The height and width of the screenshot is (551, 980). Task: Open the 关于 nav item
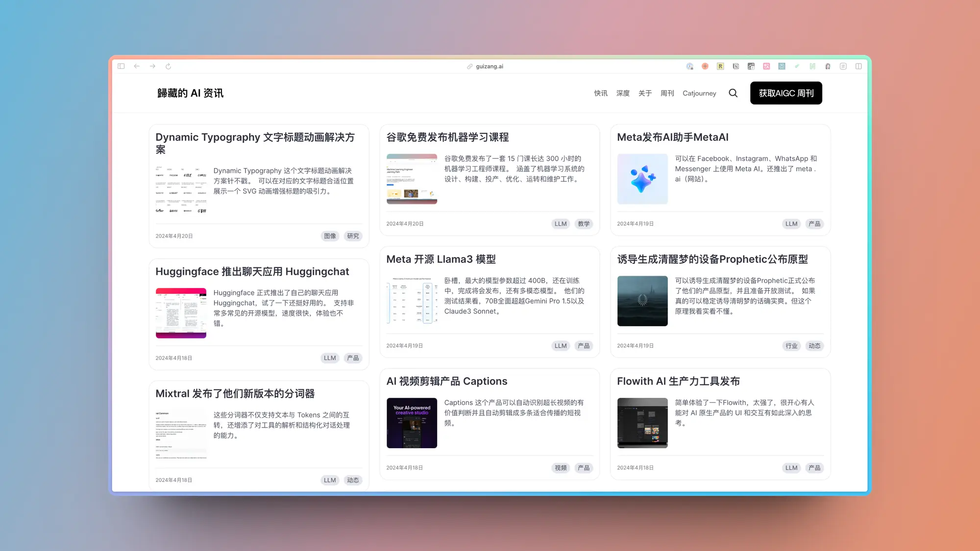coord(645,93)
